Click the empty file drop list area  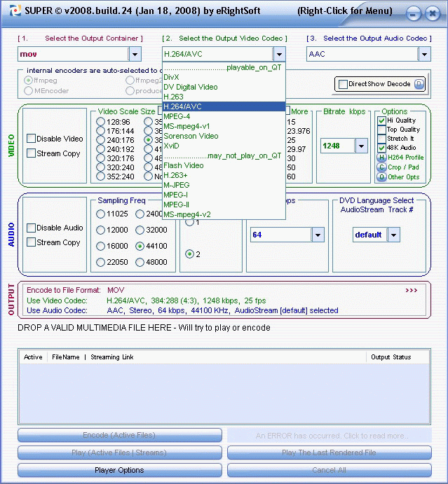[224, 392]
